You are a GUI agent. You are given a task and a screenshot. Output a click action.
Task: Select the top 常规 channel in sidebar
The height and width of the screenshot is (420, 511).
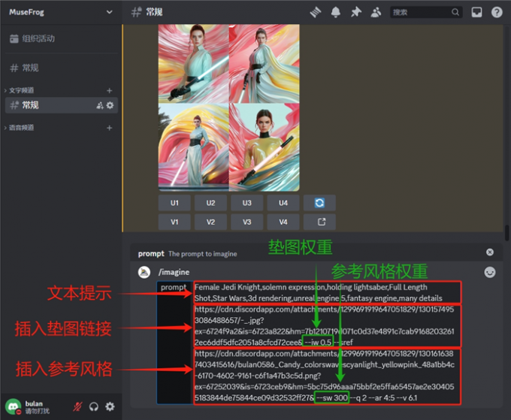pos(61,68)
